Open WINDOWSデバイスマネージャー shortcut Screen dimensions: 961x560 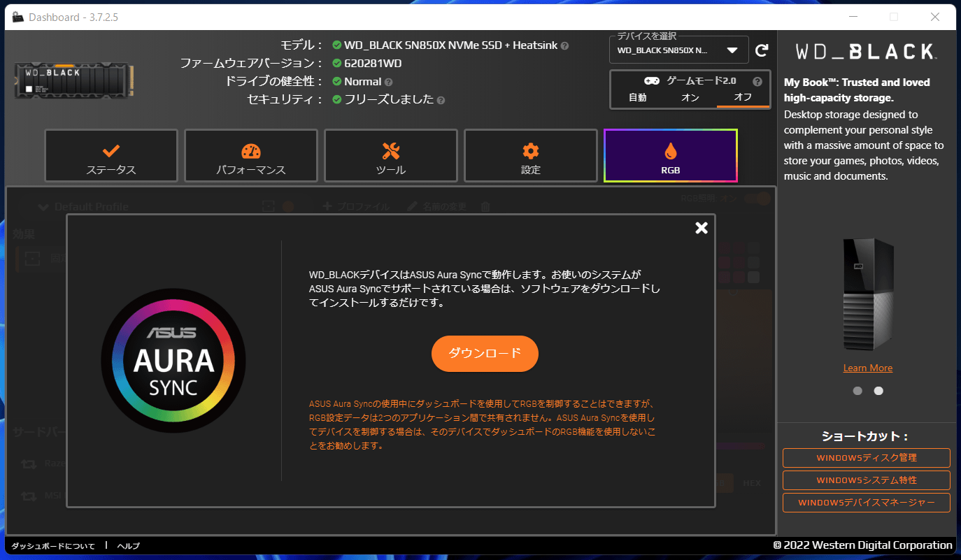coord(867,503)
